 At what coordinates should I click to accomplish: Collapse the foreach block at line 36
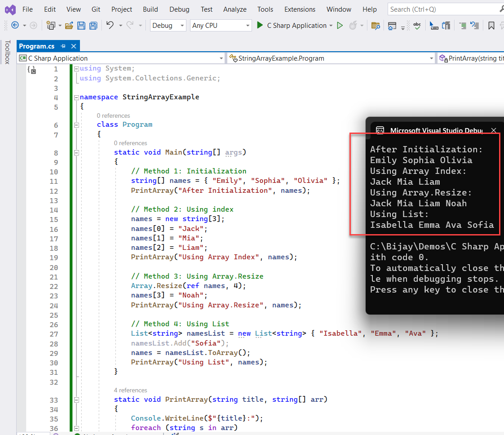76,428
